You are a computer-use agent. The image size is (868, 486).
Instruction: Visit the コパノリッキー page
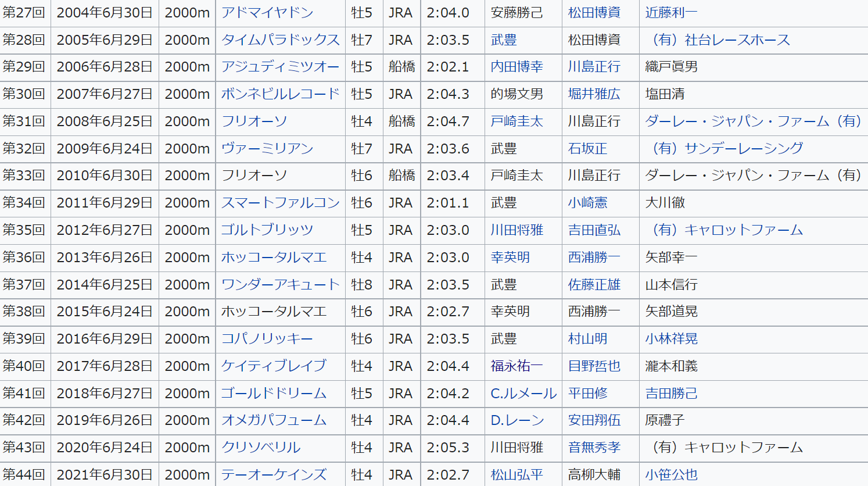point(267,338)
